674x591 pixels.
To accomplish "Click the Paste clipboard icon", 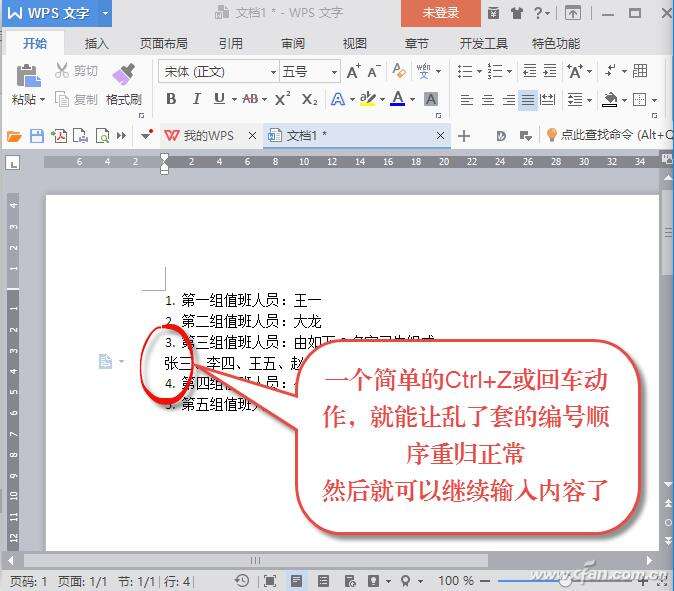I will coord(28,76).
